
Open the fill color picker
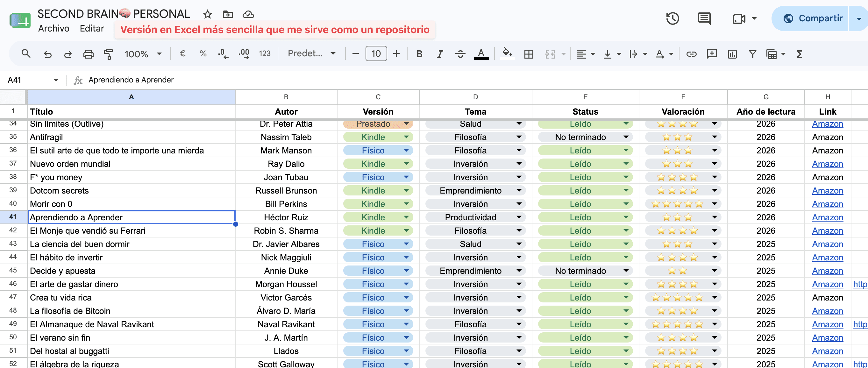click(507, 53)
